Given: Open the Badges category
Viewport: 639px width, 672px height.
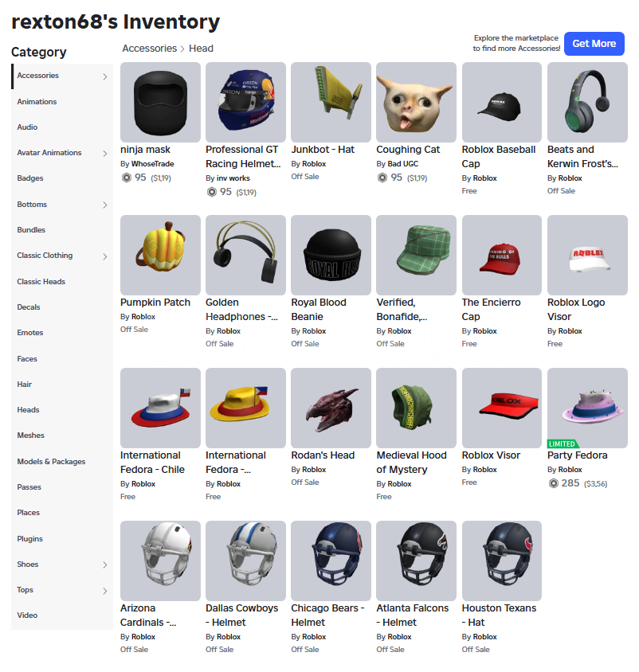Looking at the screenshot, I should (x=30, y=178).
